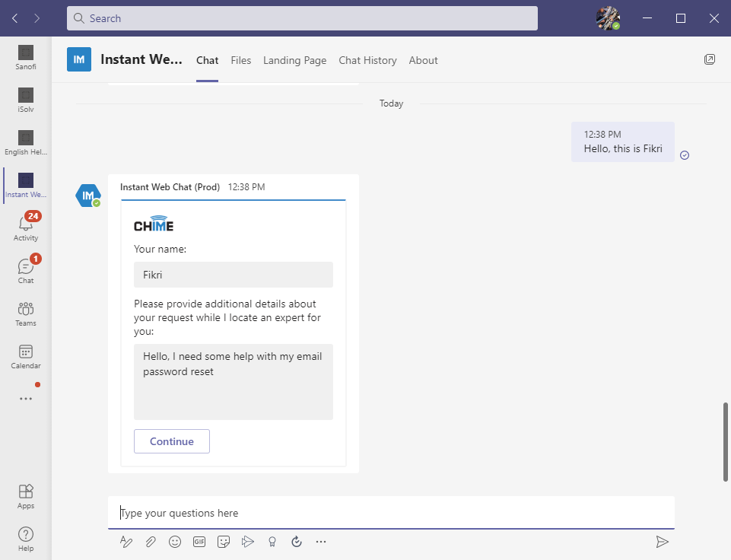Screen dimensions: 731x560
Task: Open messaging extensions via the ellipsis
Action: [x=320, y=541]
